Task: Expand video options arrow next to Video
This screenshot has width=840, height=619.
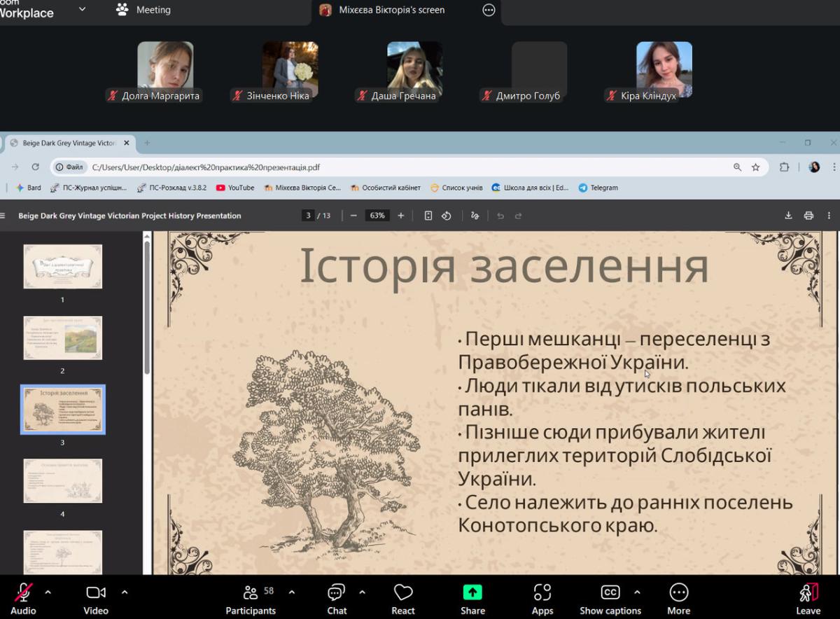Action: click(125, 592)
